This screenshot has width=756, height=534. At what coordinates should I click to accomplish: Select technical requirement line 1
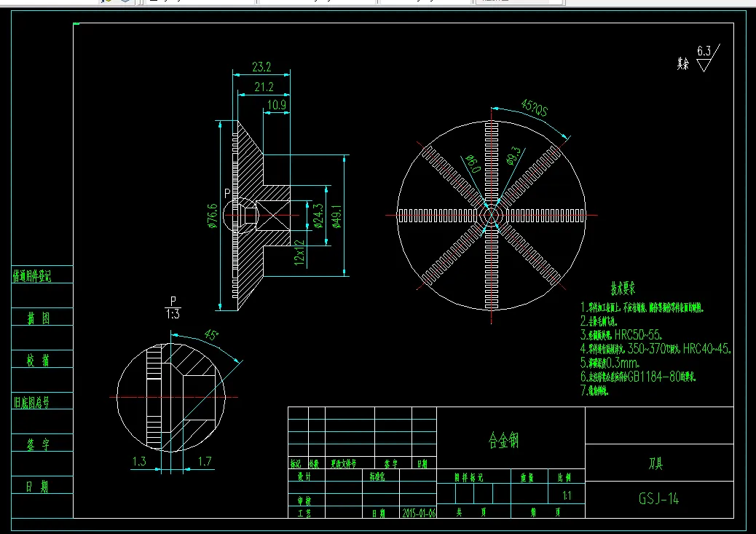[642, 307]
